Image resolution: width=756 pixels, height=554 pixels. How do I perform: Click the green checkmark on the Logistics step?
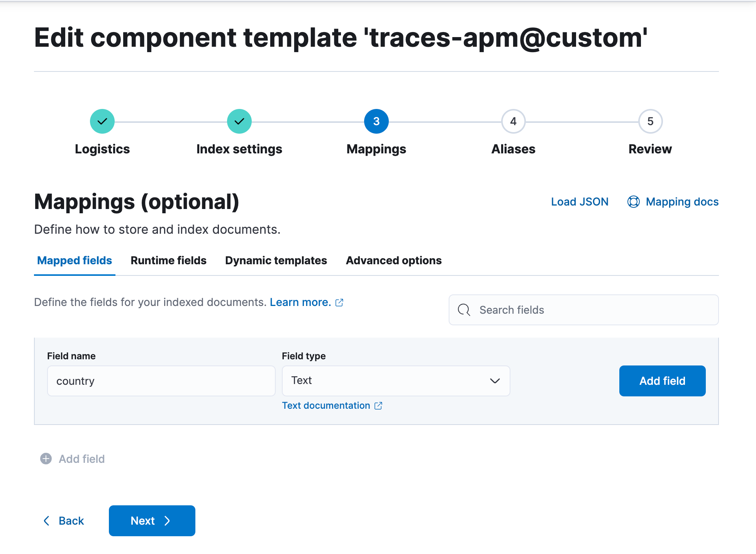click(x=102, y=121)
